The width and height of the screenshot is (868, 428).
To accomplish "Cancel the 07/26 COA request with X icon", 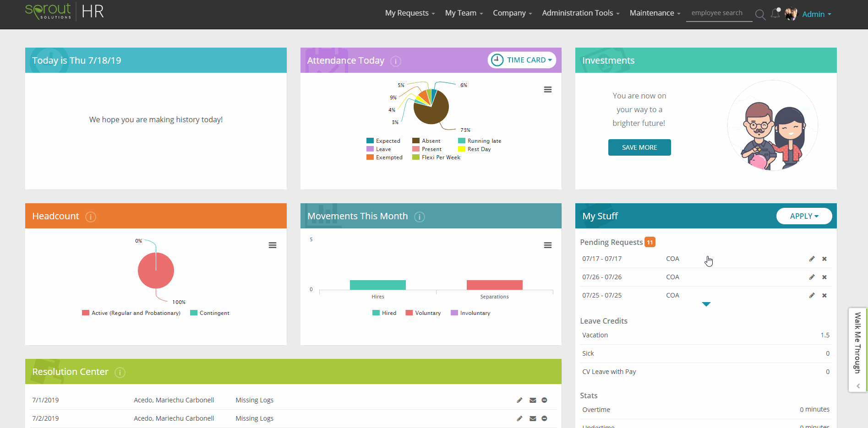I will coord(824,277).
